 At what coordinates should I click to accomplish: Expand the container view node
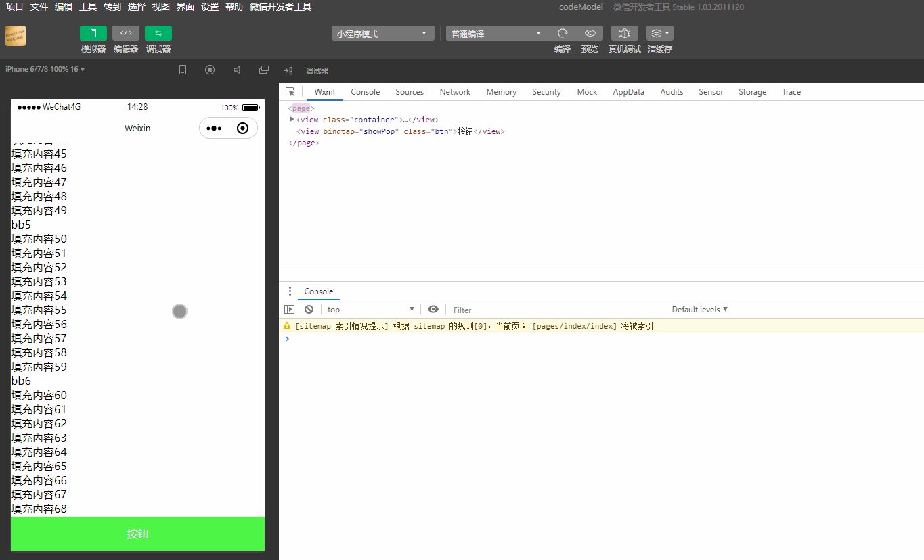click(x=292, y=120)
